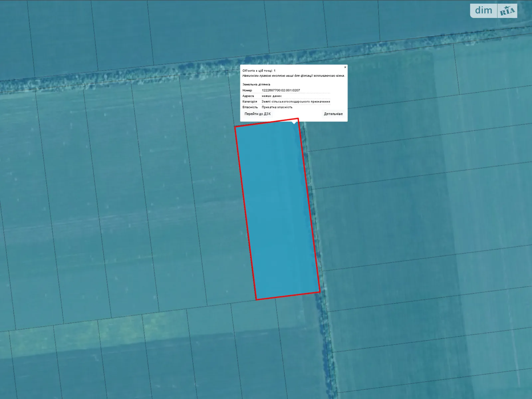Click the 'Категорія' field label

tap(249, 101)
